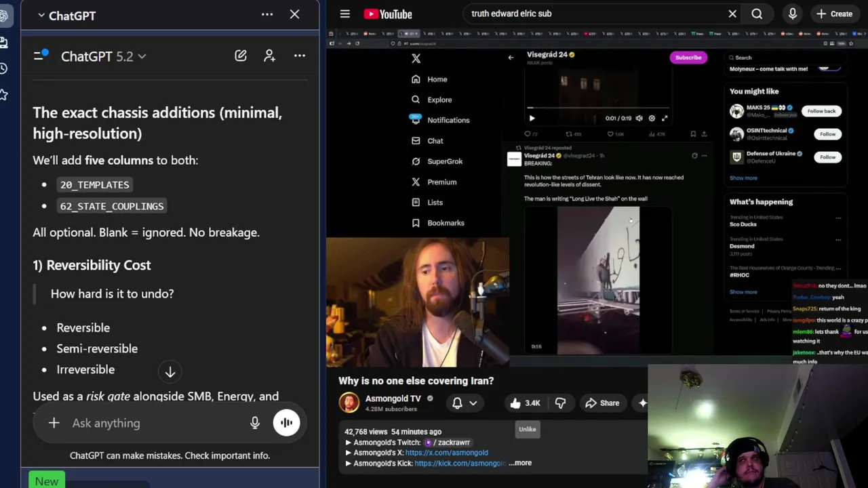This screenshot has width=868, height=488.
Task: Click Follow next to Defense of Ukraine
Action: pos(827,157)
